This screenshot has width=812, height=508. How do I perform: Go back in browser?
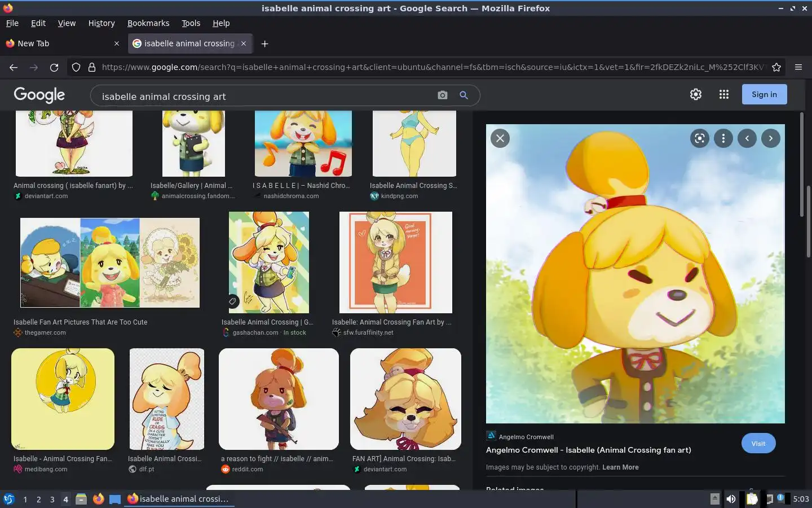[14, 67]
